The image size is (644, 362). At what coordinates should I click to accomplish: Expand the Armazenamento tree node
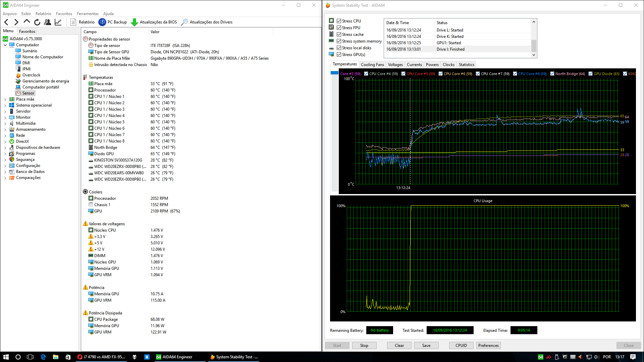coord(5,129)
